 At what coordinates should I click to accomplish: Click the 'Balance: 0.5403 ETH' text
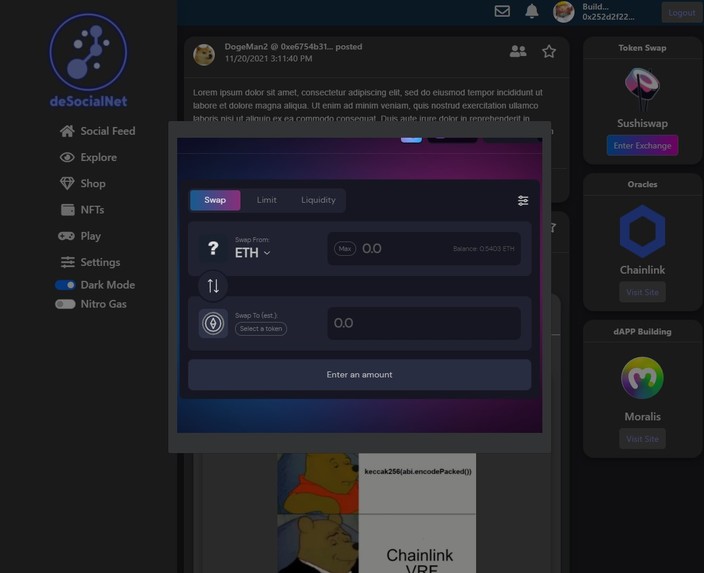click(484, 249)
